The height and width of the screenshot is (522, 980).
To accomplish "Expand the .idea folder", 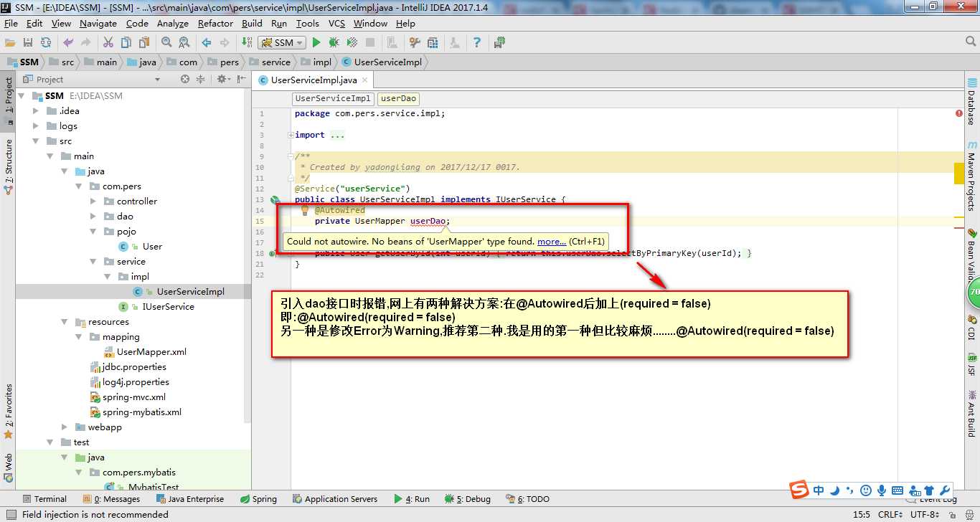I will tap(36, 111).
